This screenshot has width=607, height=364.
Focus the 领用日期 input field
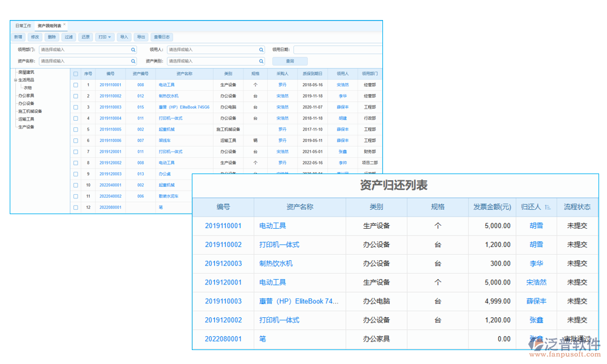coord(337,50)
